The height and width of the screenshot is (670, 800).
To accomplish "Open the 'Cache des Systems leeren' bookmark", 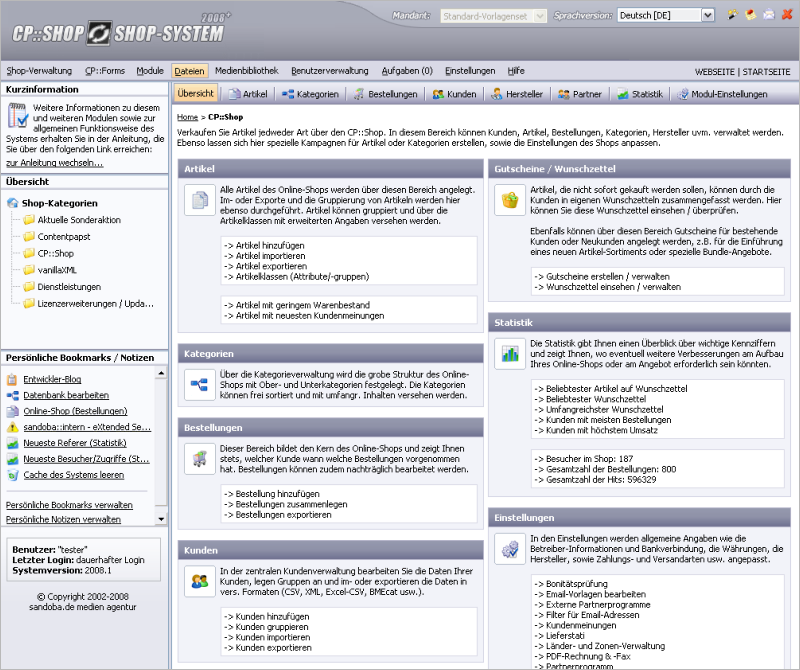I will 73,475.
